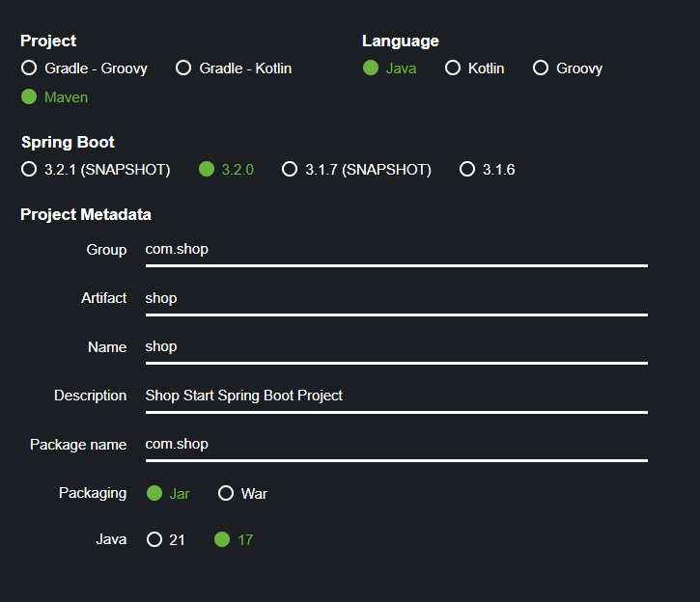Choose Gradle - Kotlin as project type

183,68
